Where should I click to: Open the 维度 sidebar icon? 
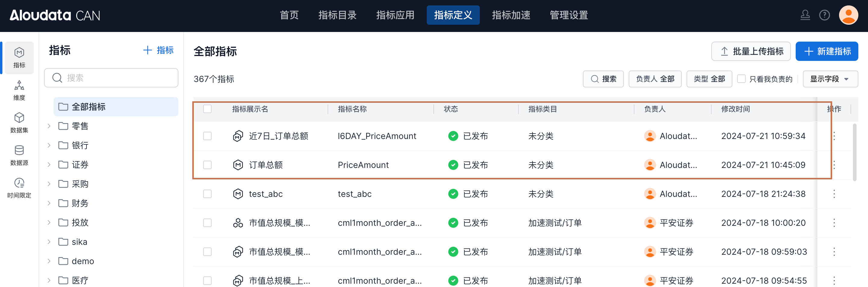tap(19, 90)
